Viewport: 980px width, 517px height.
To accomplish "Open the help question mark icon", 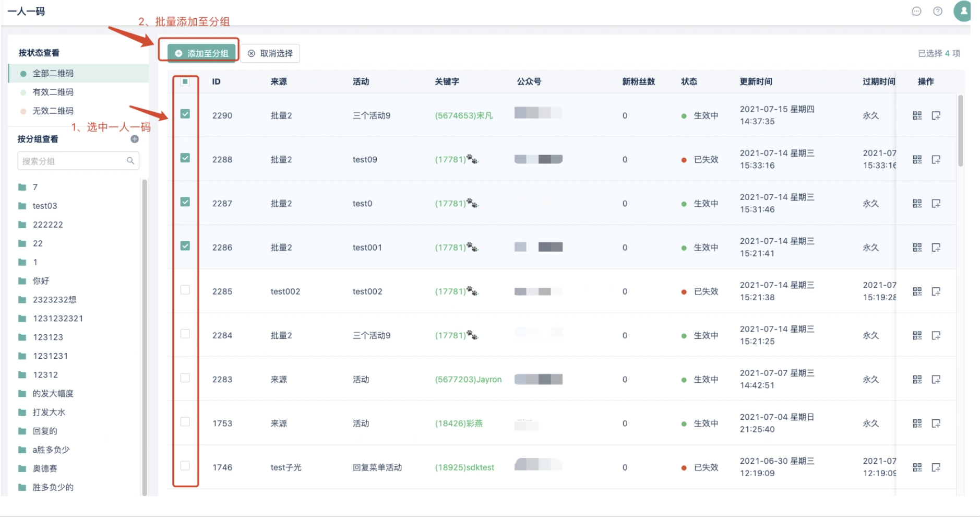I will pos(938,11).
